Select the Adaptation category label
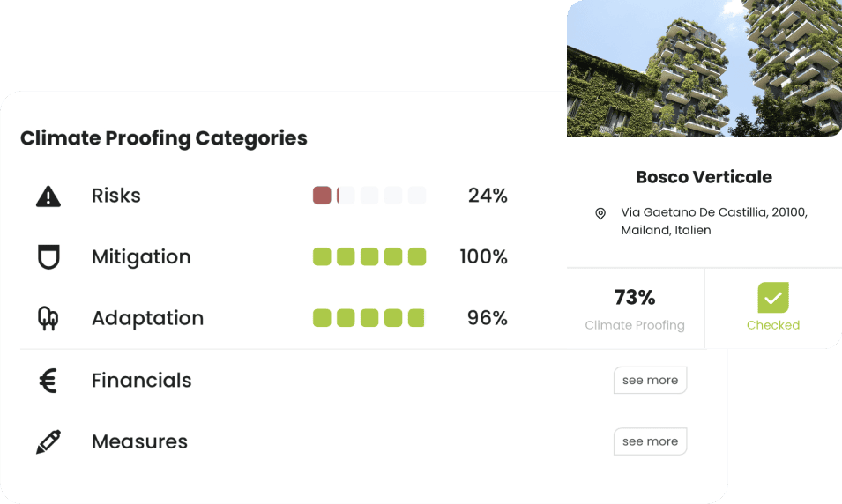 (147, 318)
